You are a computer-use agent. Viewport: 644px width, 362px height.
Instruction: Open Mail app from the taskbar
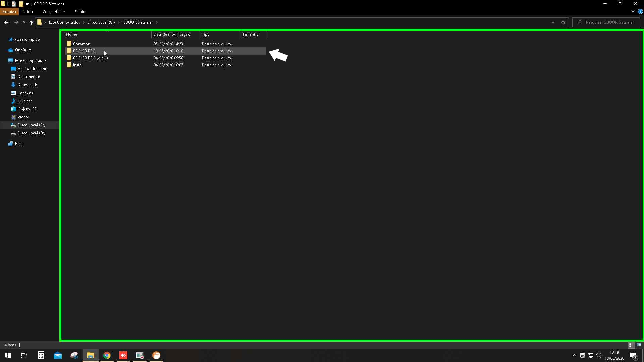[58, 355]
